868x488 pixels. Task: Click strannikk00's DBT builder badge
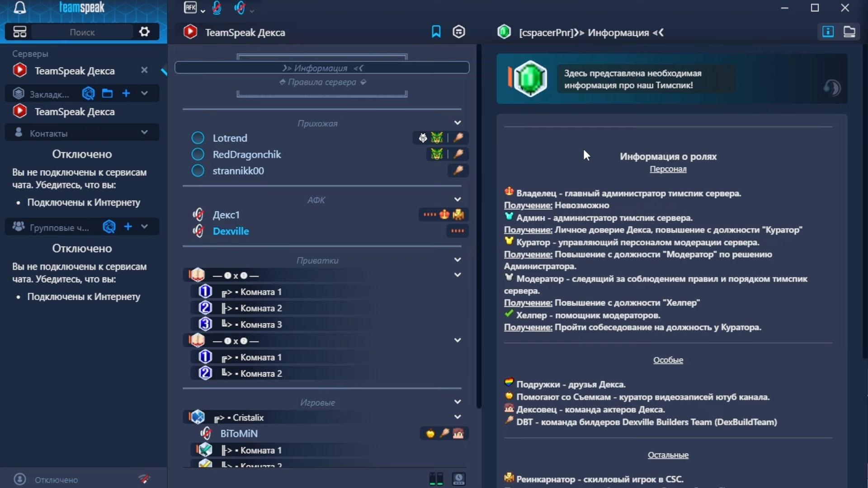coord(458,170)
